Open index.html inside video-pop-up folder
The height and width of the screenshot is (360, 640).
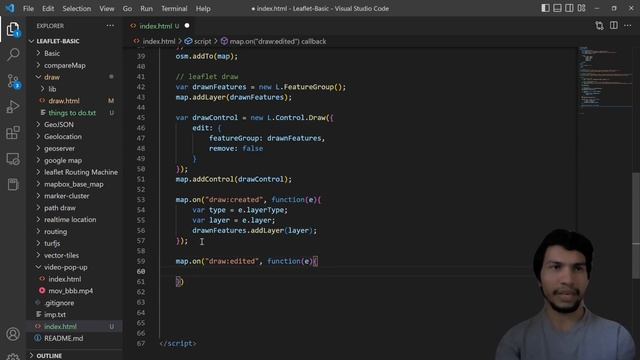point(64,279)
